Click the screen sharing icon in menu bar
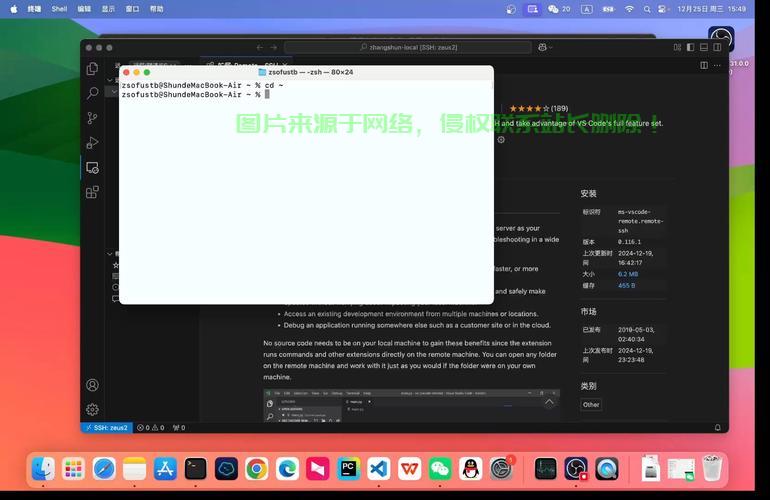The image size is (770, 500). [x=533, y=9]
